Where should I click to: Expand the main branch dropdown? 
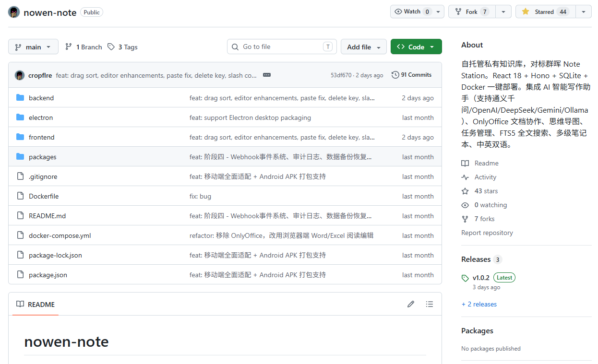coord(33,47)
